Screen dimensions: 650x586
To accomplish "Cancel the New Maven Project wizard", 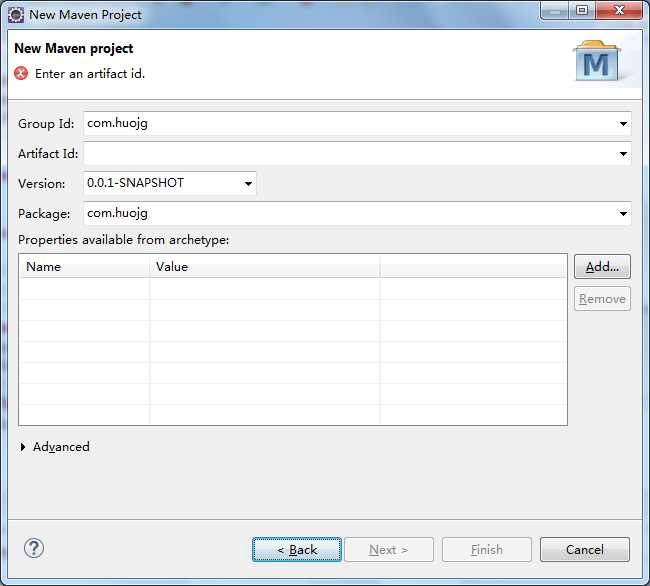I will pyautogui.click(x=585, y=550).
